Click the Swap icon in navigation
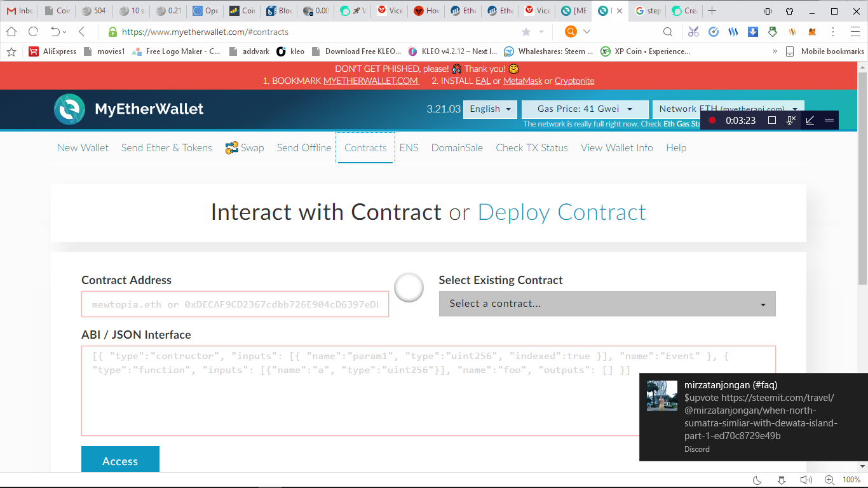This screenshot has width=868, height=488. coord(232,148)
